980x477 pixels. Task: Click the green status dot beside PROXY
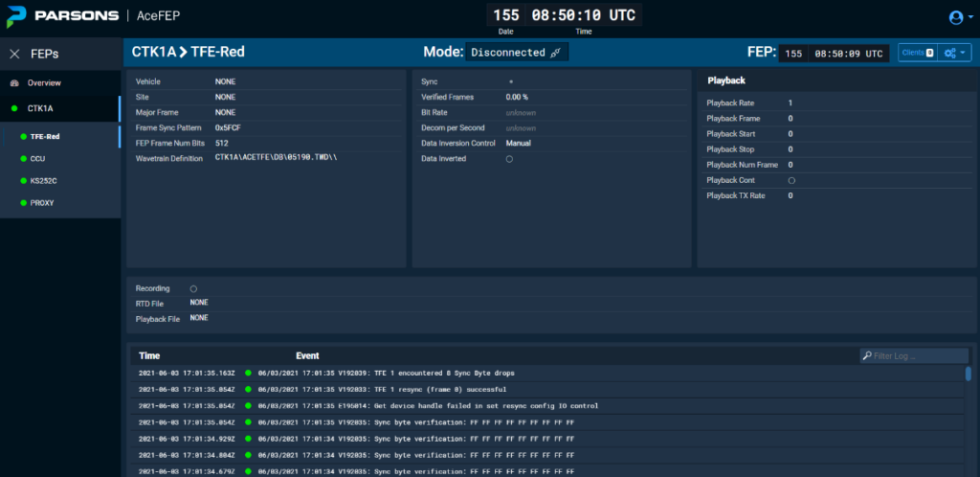click(21, 203)
